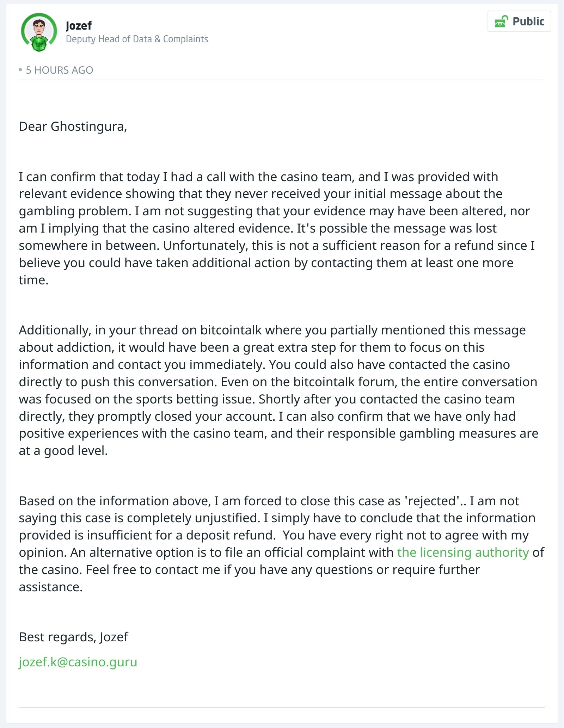
Task: Click the word 'rejected' in the closing paragraph
Action: click(x=432, y=501)
